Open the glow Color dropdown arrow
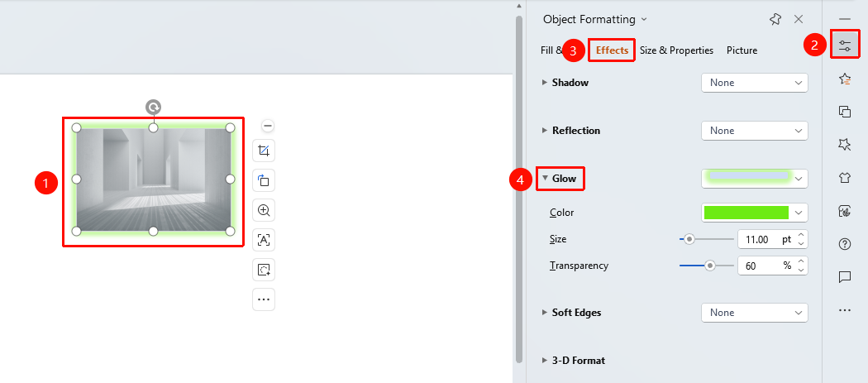 coord(798,213)
